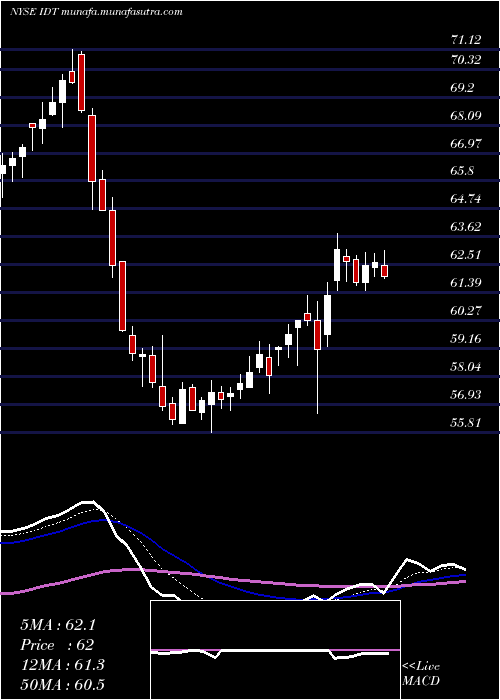Select the 70.32 price level label

[x=466, y=59]
